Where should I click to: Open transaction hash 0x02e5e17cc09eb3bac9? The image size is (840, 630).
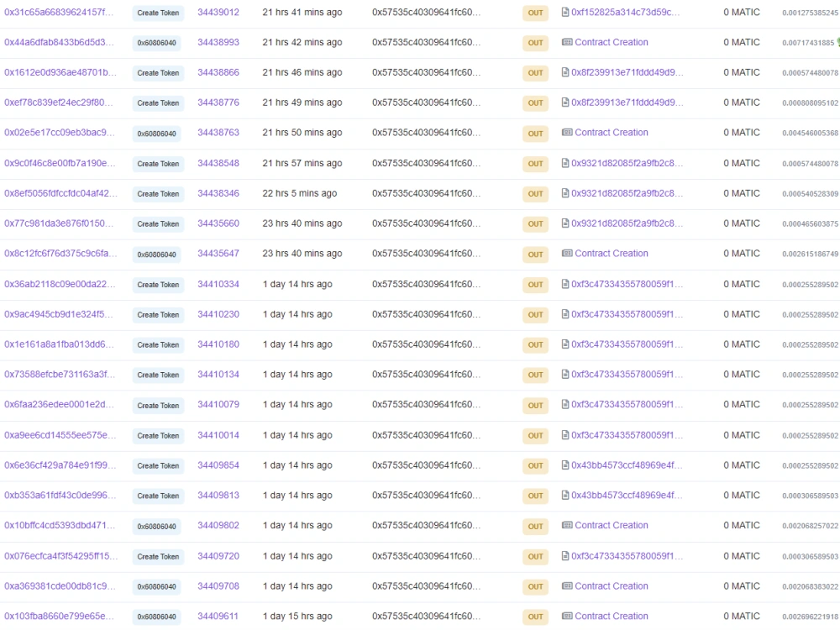tap(60, 132)
